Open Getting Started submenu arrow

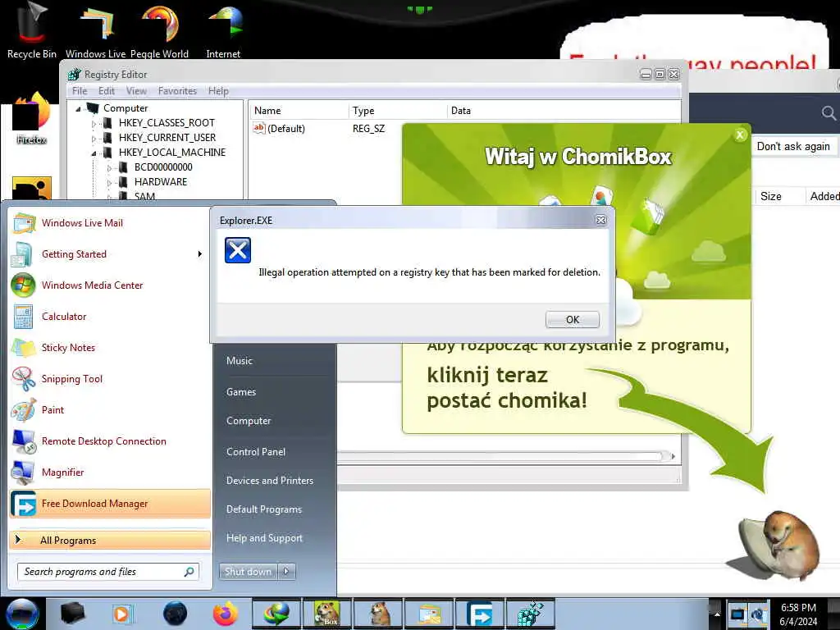200,254
